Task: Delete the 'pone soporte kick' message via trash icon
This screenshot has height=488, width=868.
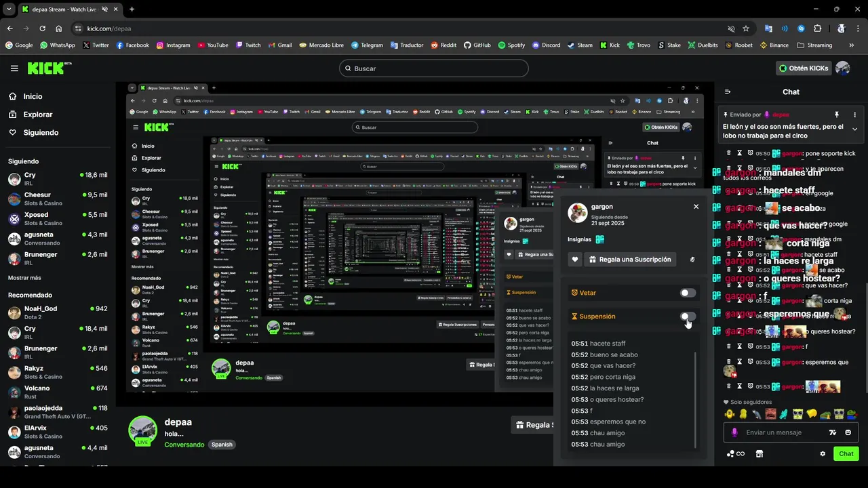Action: tap(729, 153)
